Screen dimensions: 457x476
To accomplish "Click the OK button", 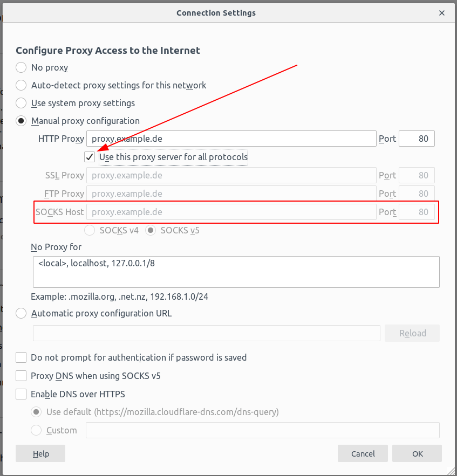I will click(417, 453).
